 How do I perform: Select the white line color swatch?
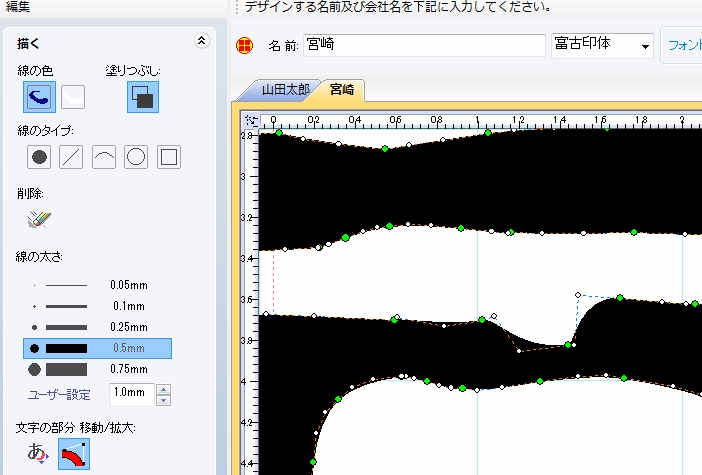[73, 97]
